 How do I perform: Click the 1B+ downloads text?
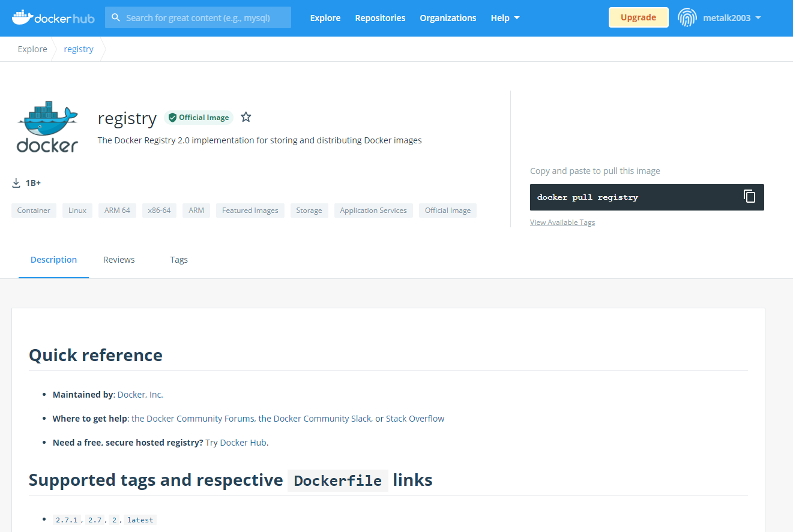click(x=33, y=183)
